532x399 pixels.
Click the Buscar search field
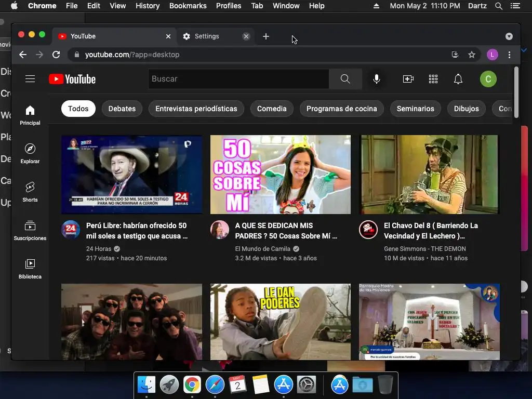[x=238, y=79]
